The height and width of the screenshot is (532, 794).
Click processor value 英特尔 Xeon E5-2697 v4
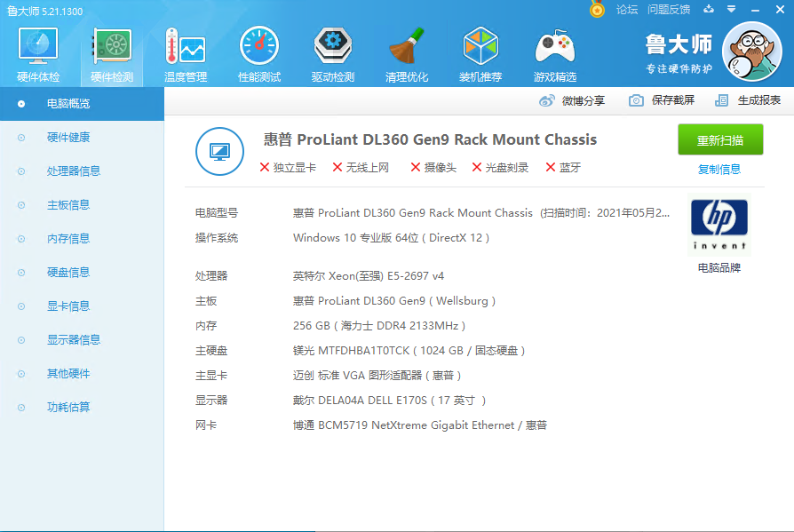click(x=369, y=276)
